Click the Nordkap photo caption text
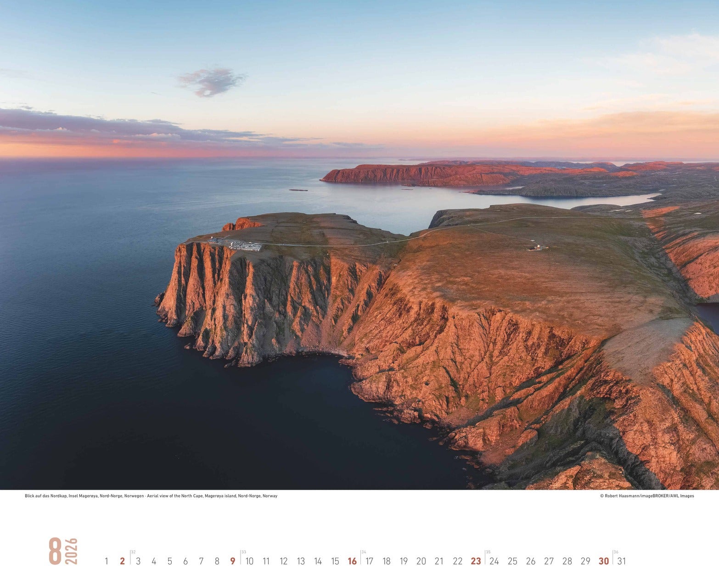The image size is (719, 588). (151, 496)
